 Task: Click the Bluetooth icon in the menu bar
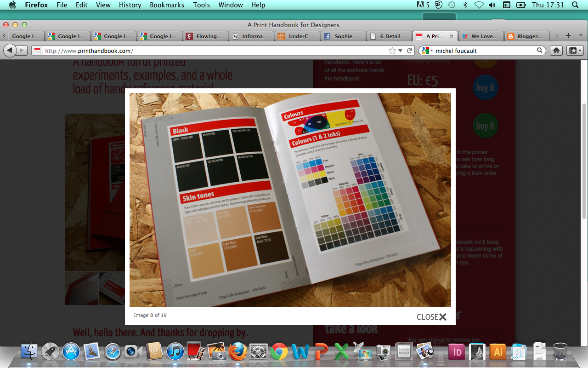click(466, 5)
